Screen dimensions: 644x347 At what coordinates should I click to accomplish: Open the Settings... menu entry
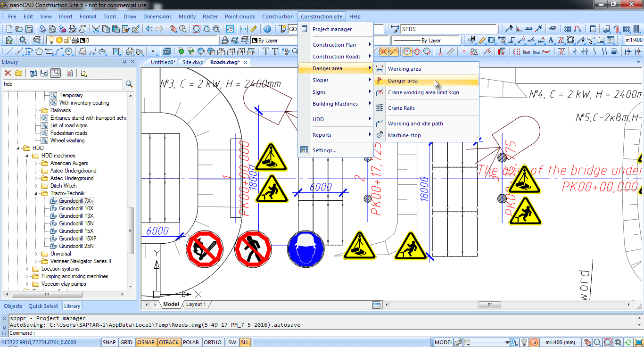click(336, 150)
